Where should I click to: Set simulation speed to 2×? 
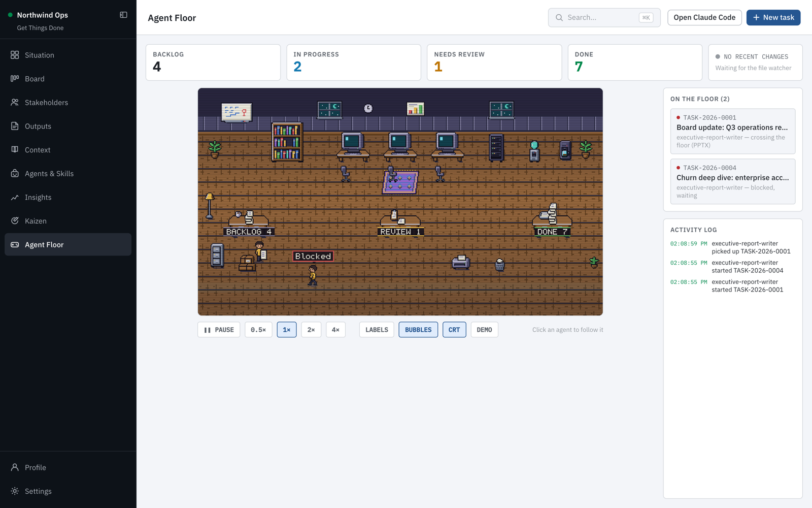click(x=311, y=330)
